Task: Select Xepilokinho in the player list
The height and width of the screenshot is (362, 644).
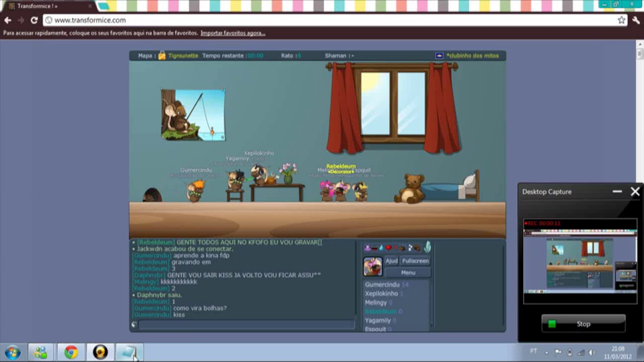Action: 384,294
